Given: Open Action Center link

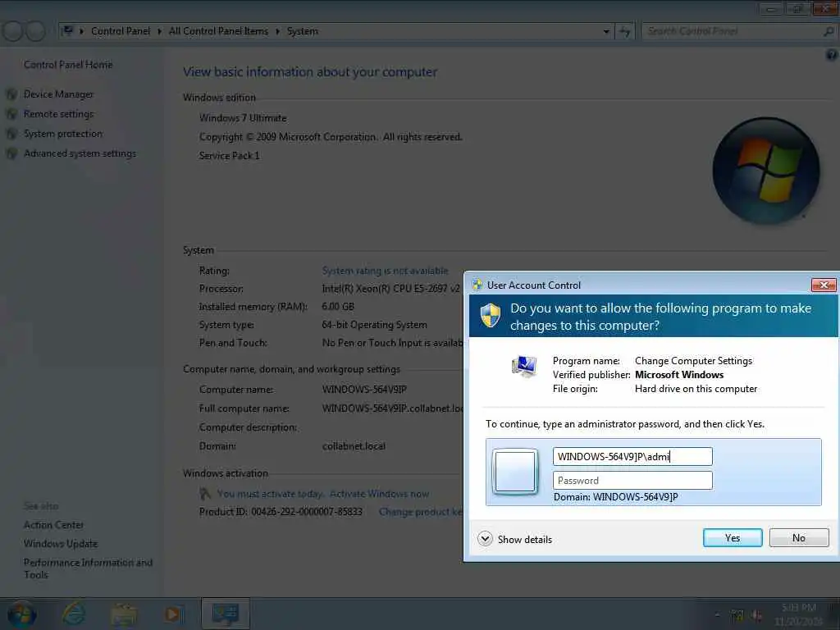Looking at the screenshot, I should (53, 525).
